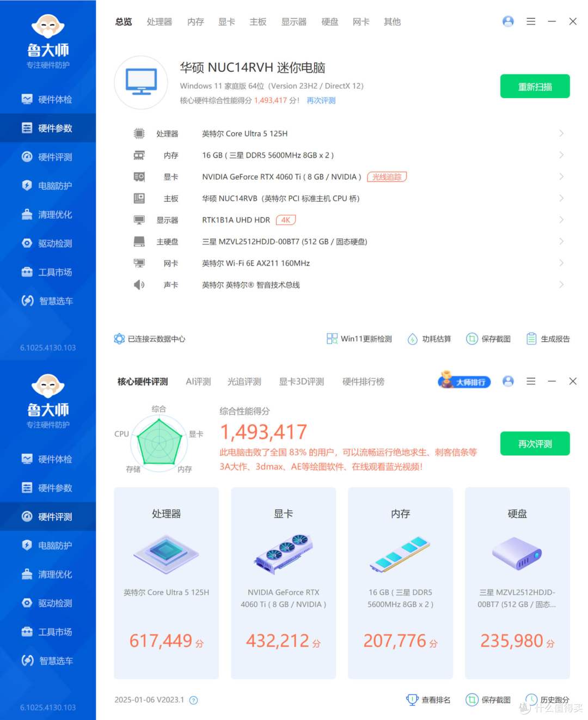
Task: Open the 功耗估算 power estimator
Action: [430, 339]
